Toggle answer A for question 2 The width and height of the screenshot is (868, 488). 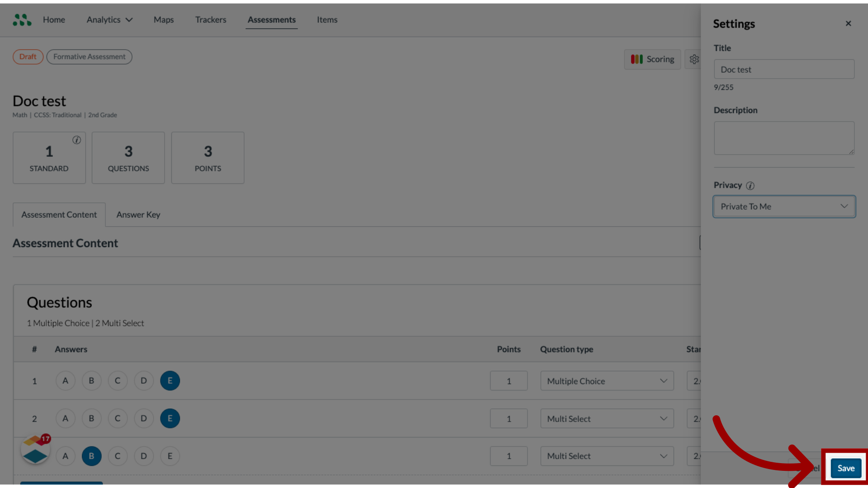(x=65, y=418)
